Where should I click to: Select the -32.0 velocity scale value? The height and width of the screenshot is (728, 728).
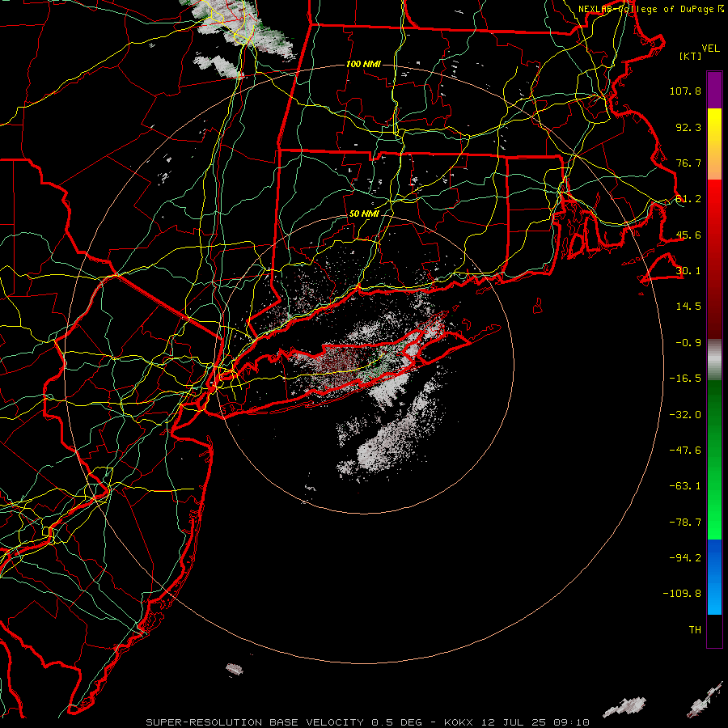click(685, 415)
